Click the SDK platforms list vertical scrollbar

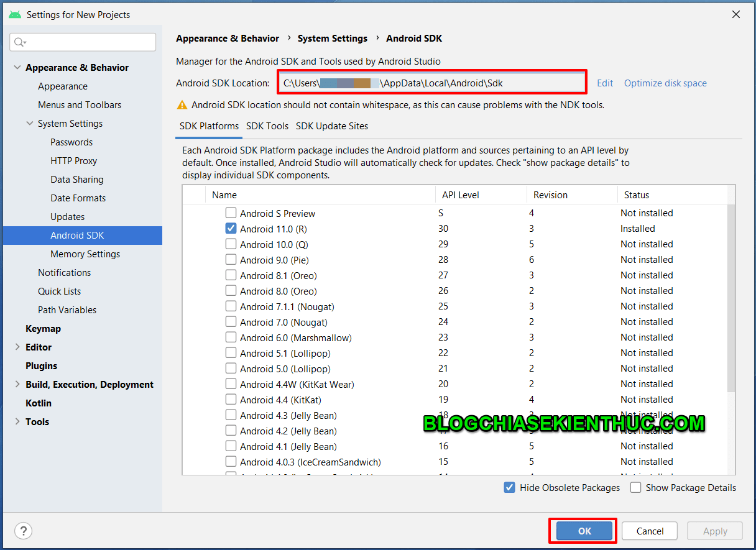[x=731, y=298]
